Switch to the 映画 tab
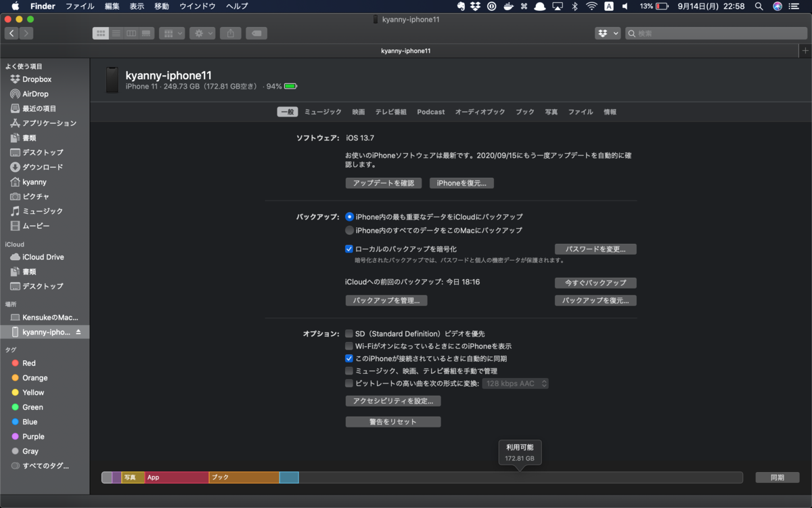The image size is (812, 508). (x=359, y=112)
